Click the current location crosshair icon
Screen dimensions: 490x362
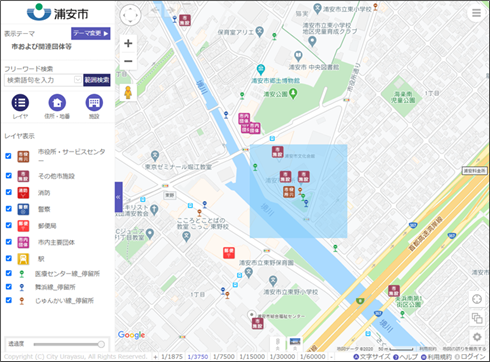pos(477,299)
